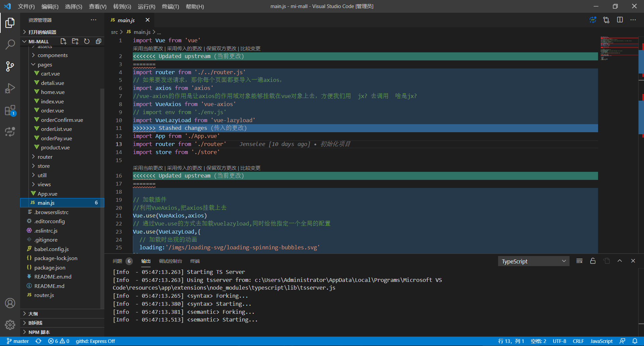This screenshot has height=346, width=644.
Task: Click the feedback icon in status bar
Action: pos(623,341)
